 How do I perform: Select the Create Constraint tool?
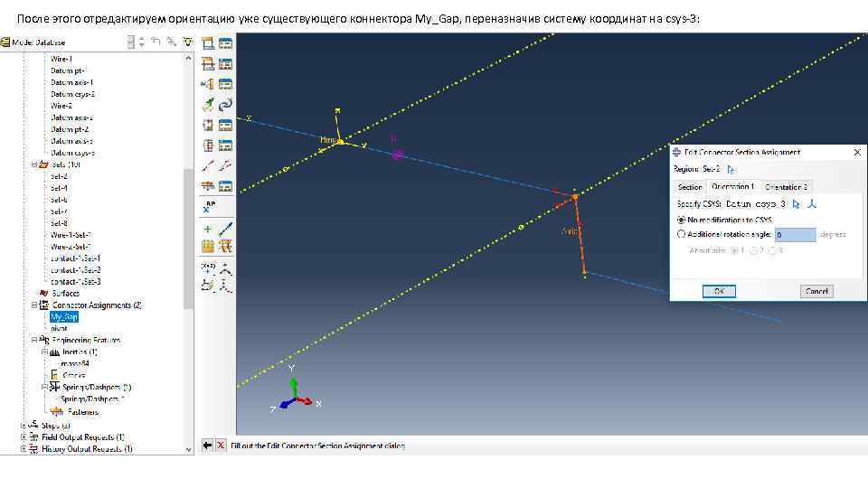(208, 125)
